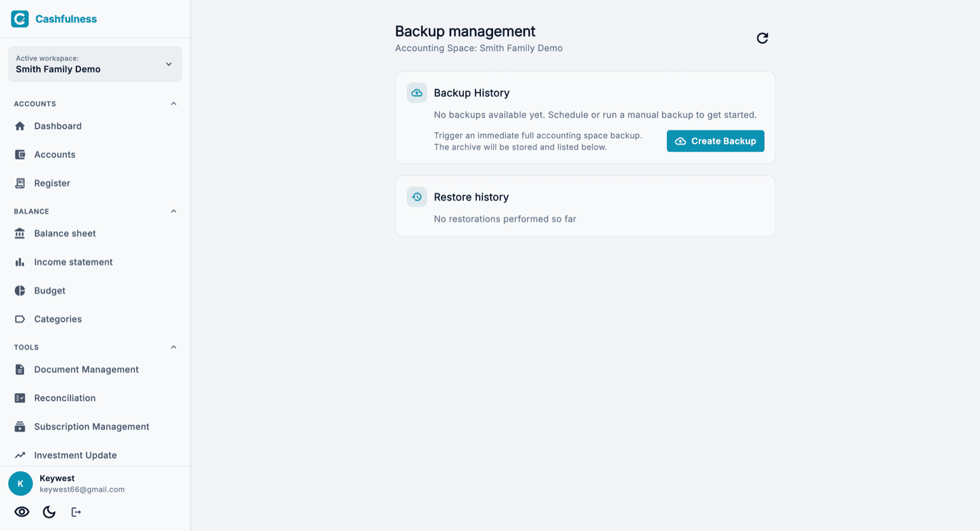Collapse the ACCOUNTS section
980x531 pixels.
174,104
